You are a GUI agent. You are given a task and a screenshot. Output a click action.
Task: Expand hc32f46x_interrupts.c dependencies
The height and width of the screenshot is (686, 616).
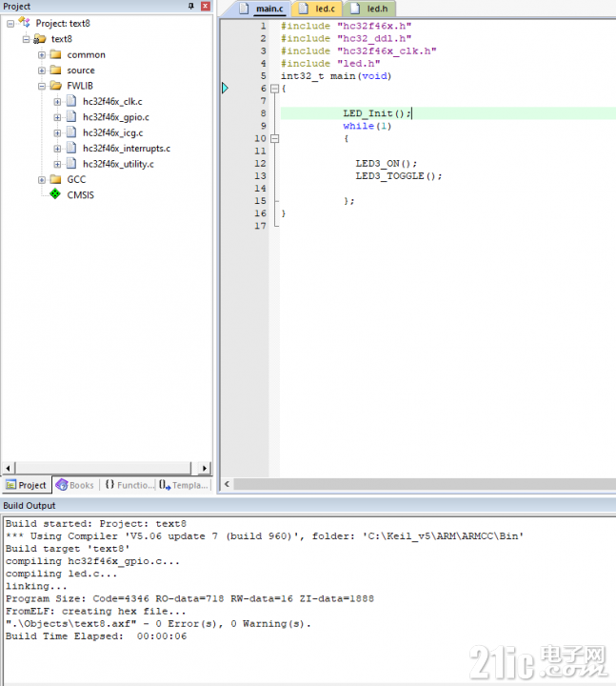point(57,149)
